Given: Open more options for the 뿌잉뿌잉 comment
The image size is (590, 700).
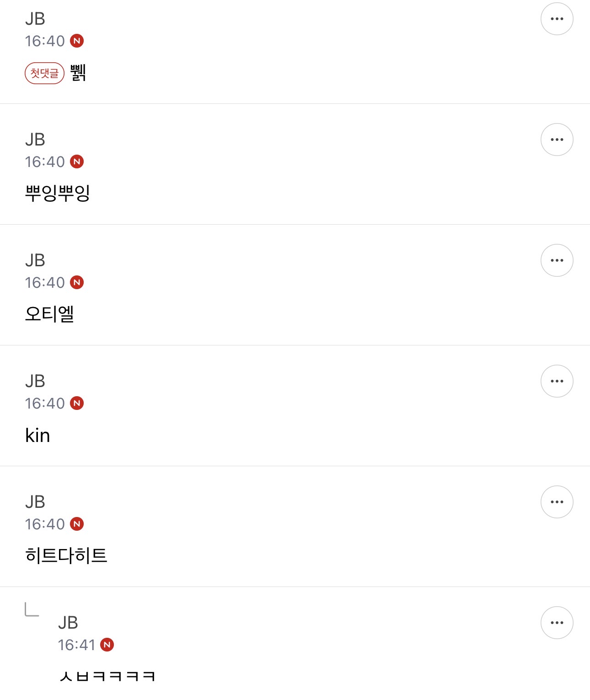Looking at the screenshot, I should [557, 140].
